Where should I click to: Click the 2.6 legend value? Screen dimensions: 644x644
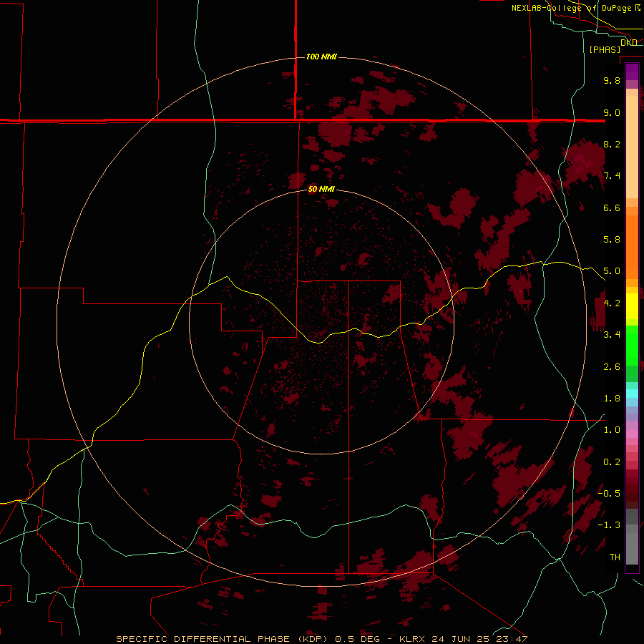click(612, 367)
